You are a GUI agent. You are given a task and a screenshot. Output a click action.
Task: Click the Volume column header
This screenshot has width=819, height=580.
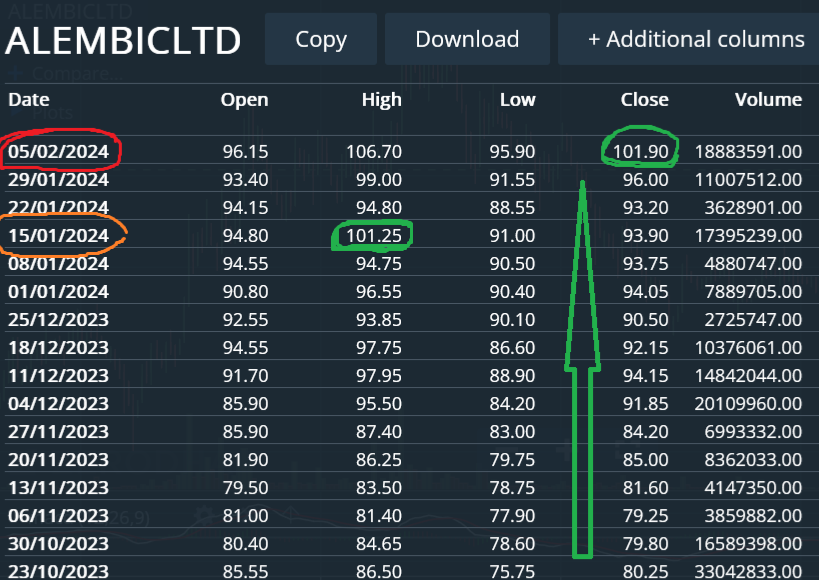768,99
